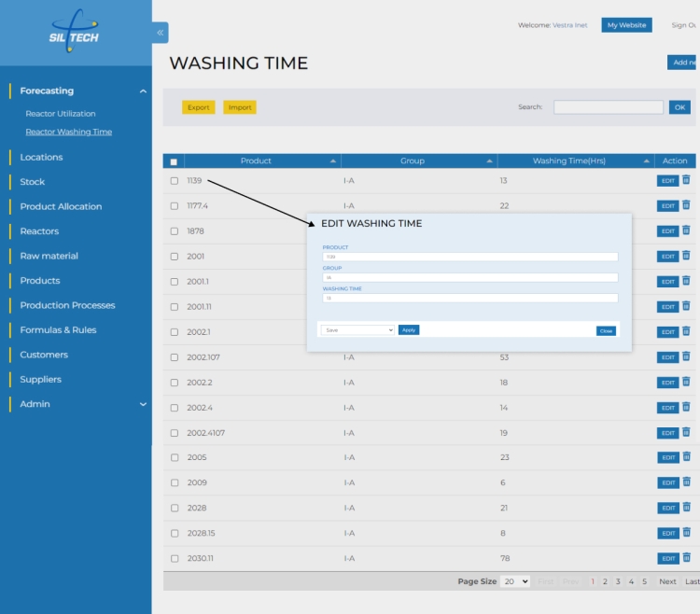The width and height of the screenshot is (700, 614).
Task: Select the checkbox for product 2028.15
Action: coord(174,534)
